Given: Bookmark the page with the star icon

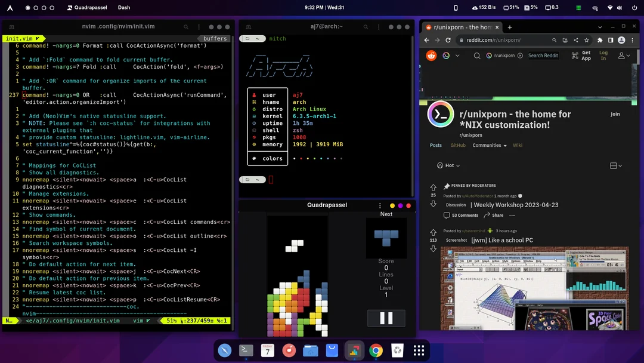Looking at the screenshot, I should (587, 40).
